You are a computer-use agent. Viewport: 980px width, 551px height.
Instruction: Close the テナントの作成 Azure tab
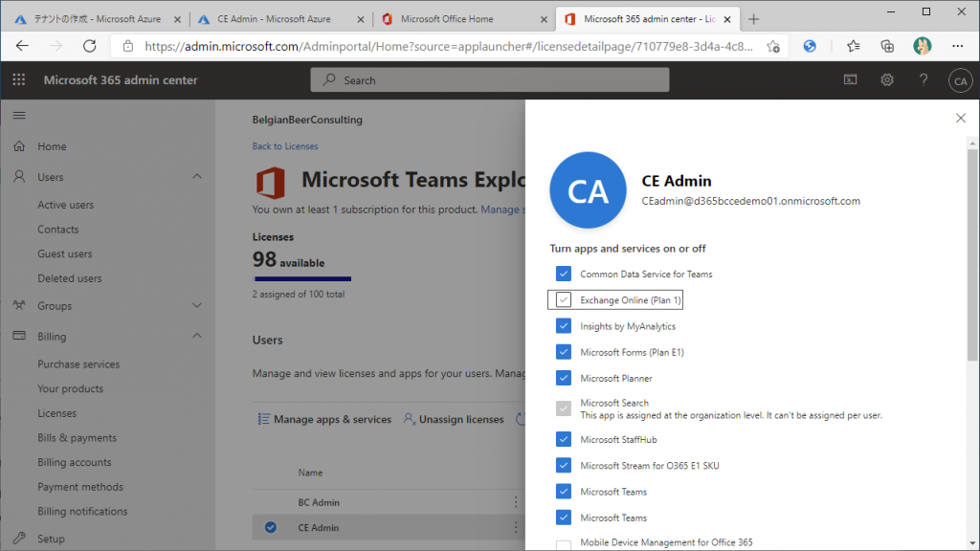(x=177, y=19)
